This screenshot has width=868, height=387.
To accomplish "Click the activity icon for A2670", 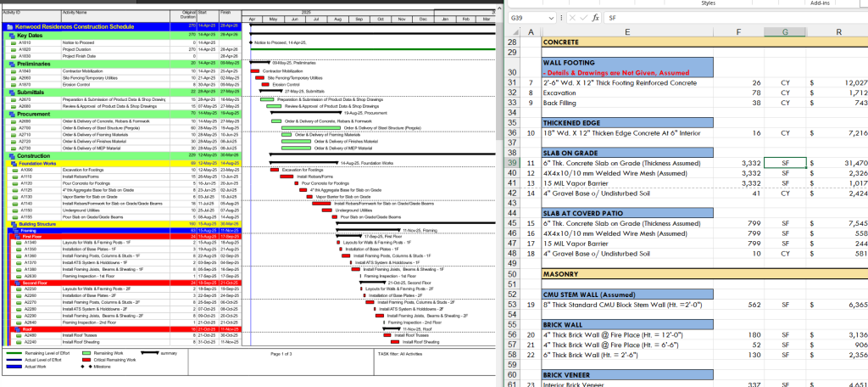I will click(x=14, y=99).
